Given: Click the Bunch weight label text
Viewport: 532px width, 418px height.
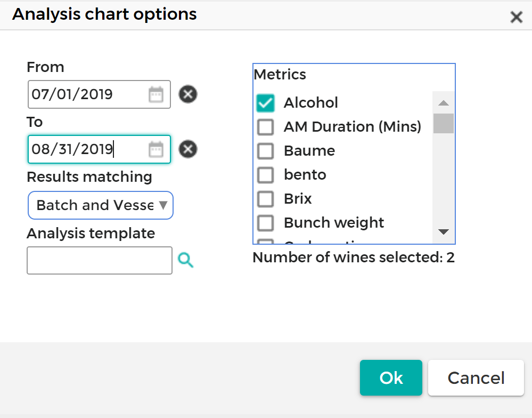Looking at the screenshot, I should [334, 223].
